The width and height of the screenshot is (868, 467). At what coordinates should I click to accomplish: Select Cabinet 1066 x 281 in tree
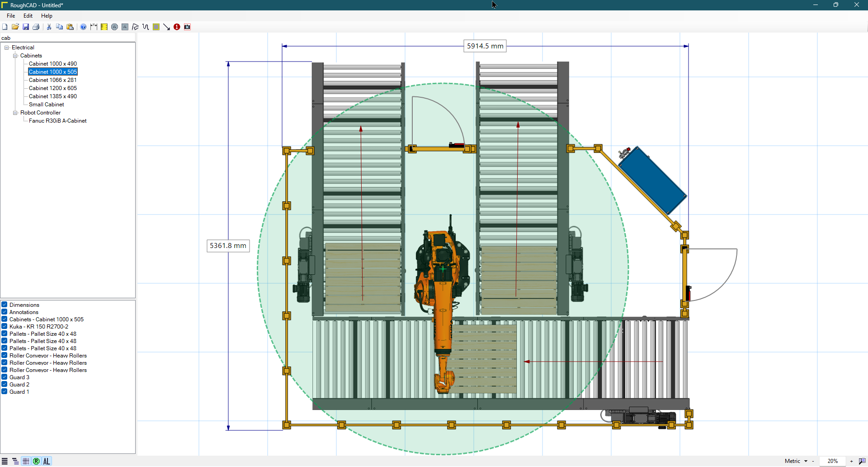click(x=52, y=80)
